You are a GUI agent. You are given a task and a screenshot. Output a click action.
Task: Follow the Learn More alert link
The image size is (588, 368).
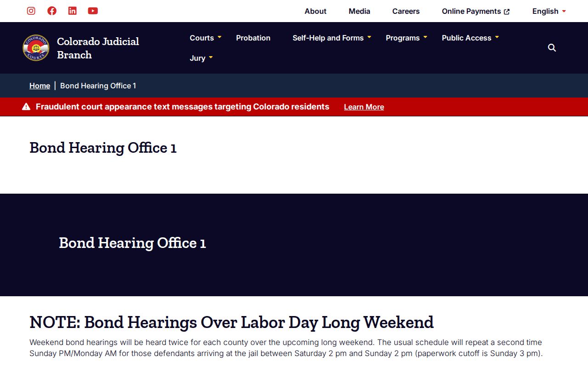[x=364, y=107]
